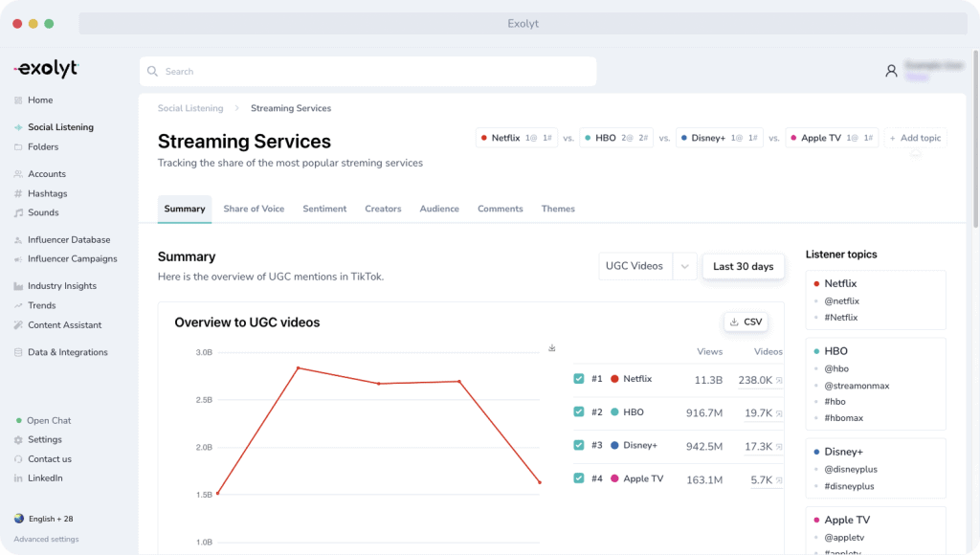980x555 pixels.
Task: Click the #disneyplus listener topic entry
Action: 849,486
